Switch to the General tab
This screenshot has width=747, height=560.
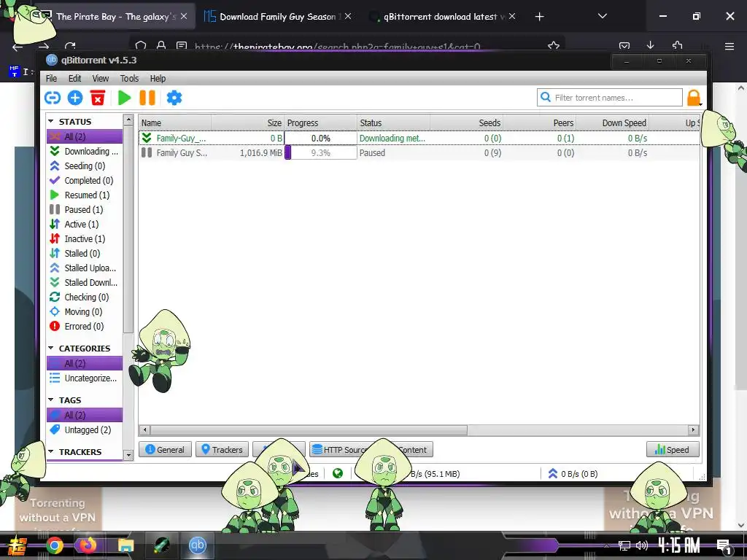tap(165, 449)
